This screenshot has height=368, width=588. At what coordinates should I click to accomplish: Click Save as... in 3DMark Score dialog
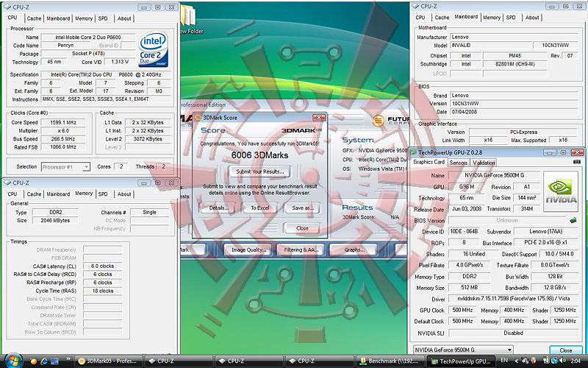click(x=303, y=208)
